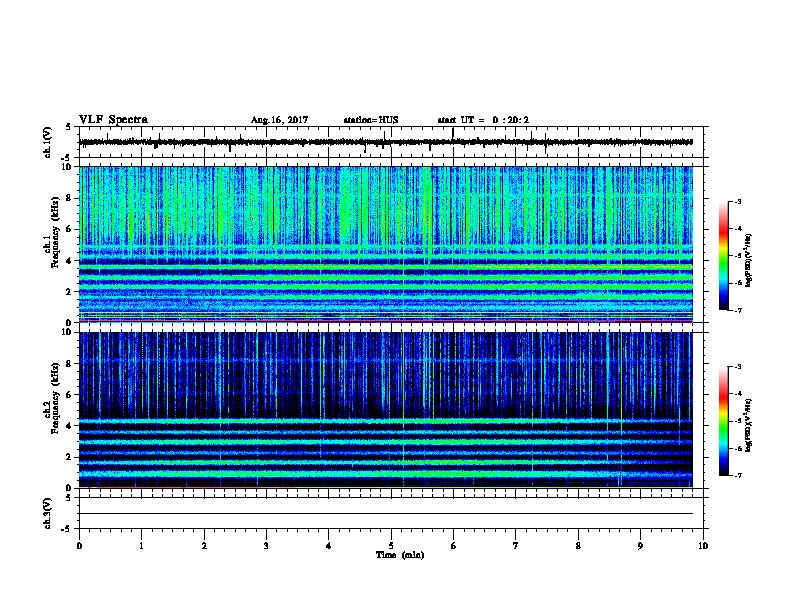Image resolution: width=792 pixels, height=612 pixels.
Task: Click the ch.2 'Frequency (kHz)' axis label
Action: coord(55,398)
